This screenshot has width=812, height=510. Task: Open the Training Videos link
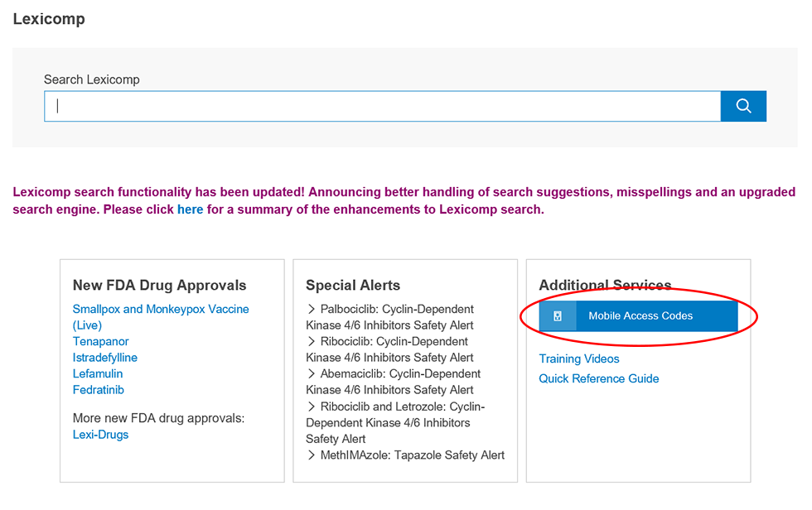coord(579,358)
